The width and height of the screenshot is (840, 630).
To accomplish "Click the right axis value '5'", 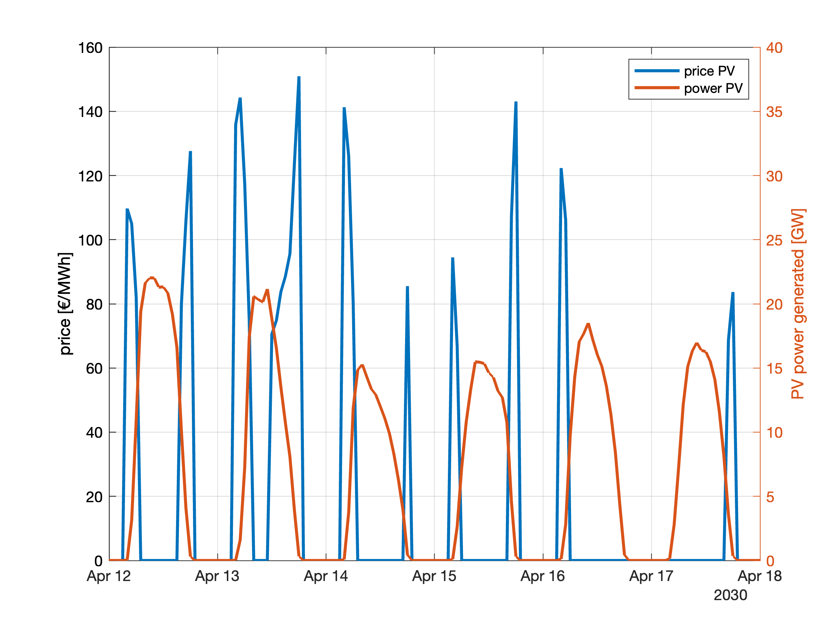I will coord(770,497).
